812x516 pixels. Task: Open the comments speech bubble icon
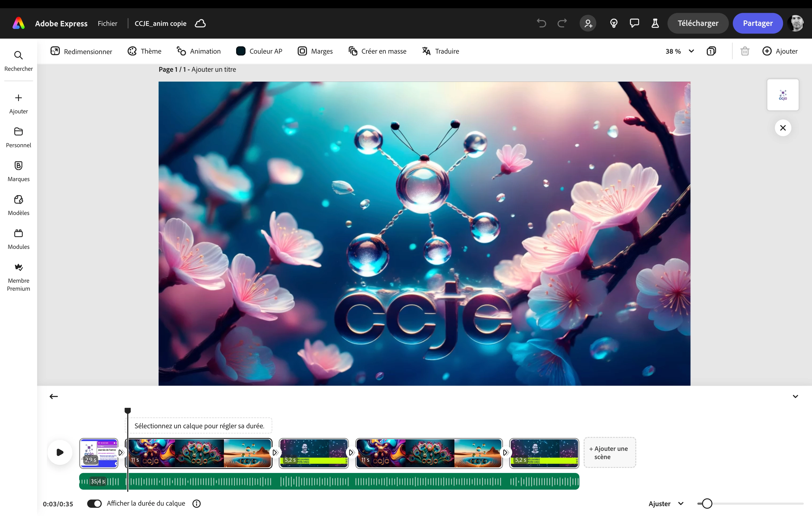pyautogui.click(x=634, y=23)
